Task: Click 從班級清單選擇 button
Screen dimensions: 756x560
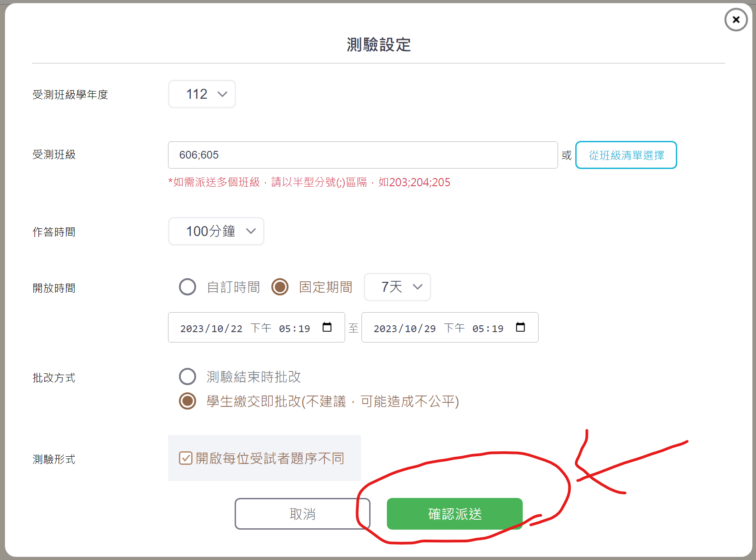Action: tap(626, 155)
